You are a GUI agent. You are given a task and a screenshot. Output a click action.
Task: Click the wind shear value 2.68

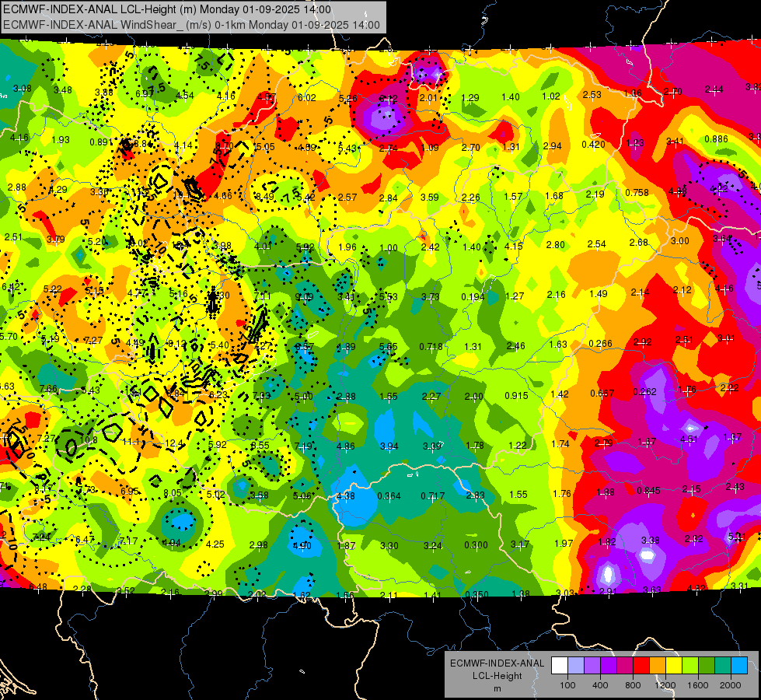pos(639,242)
